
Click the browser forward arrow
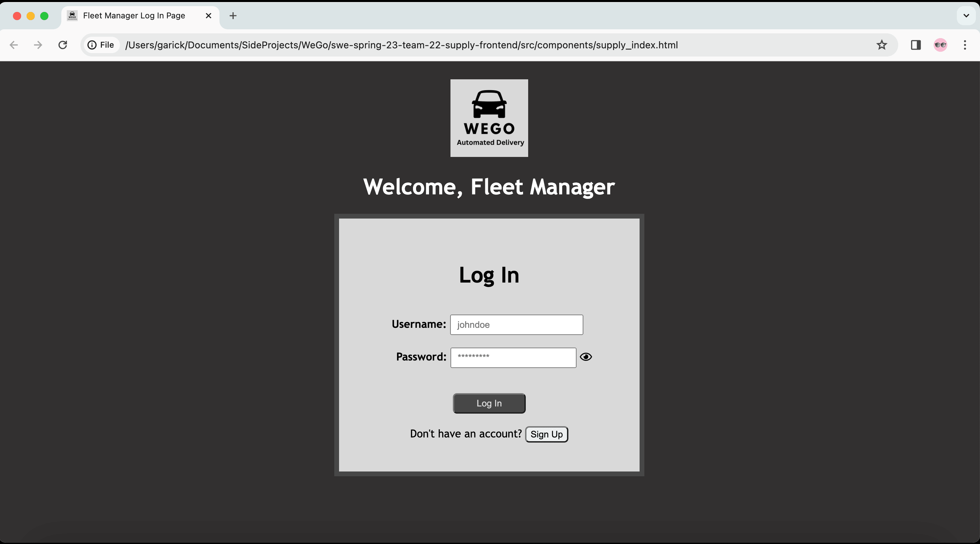[38, 45]
